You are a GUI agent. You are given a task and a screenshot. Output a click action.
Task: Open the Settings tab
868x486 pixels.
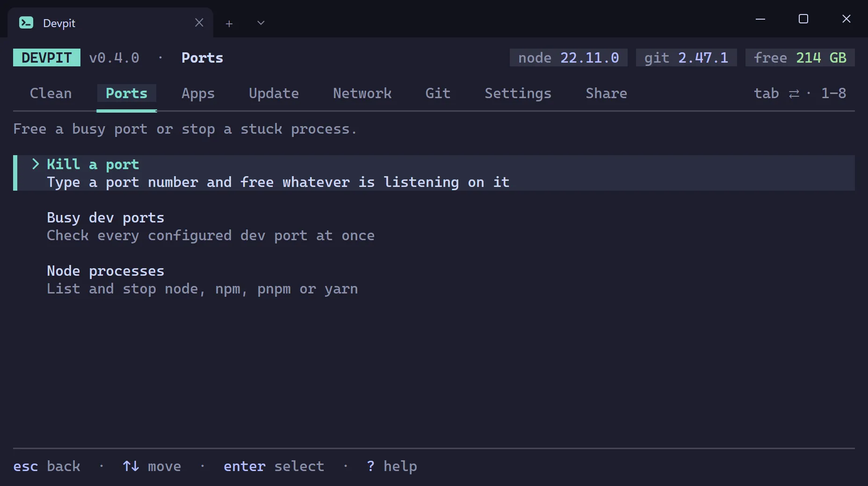point(518,93)
